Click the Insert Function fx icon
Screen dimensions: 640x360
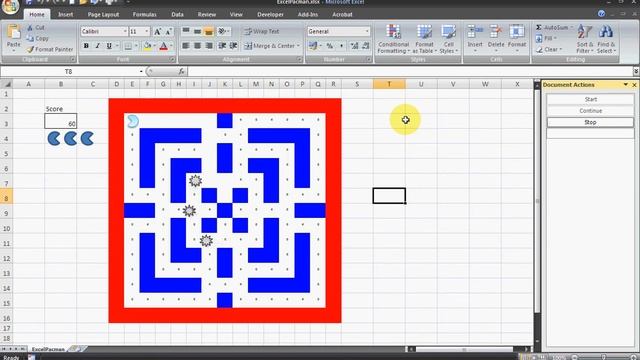point(181,71)
